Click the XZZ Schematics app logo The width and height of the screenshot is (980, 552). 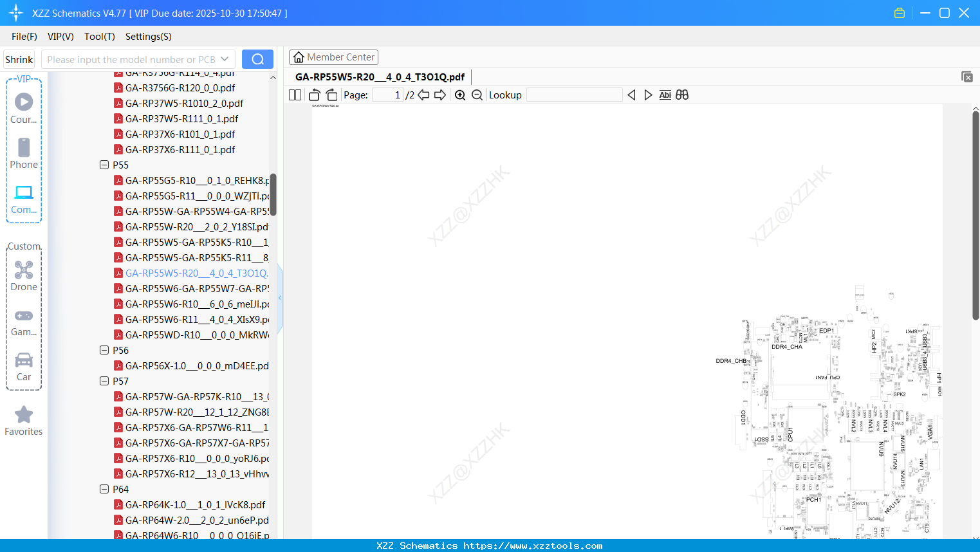pos(16,13)
